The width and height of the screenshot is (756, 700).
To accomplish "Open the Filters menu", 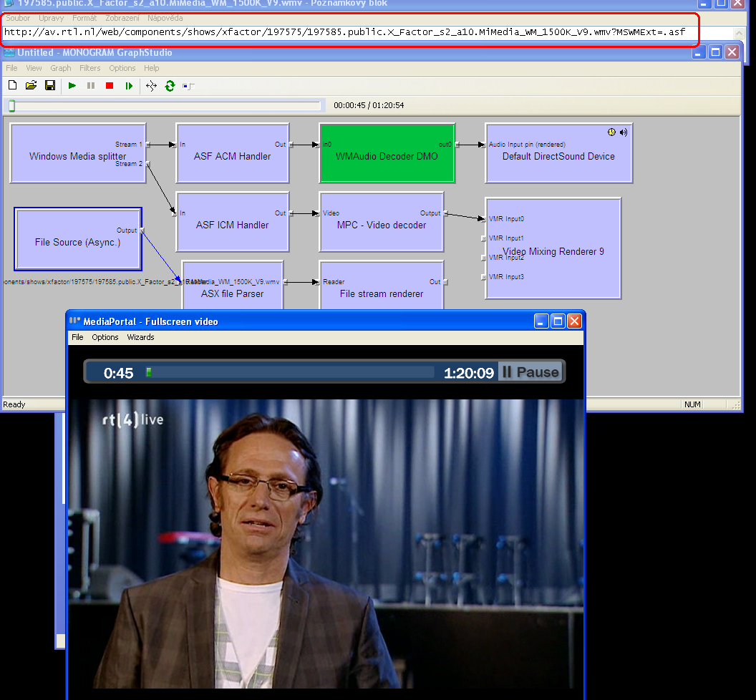I will coord(90,68).
